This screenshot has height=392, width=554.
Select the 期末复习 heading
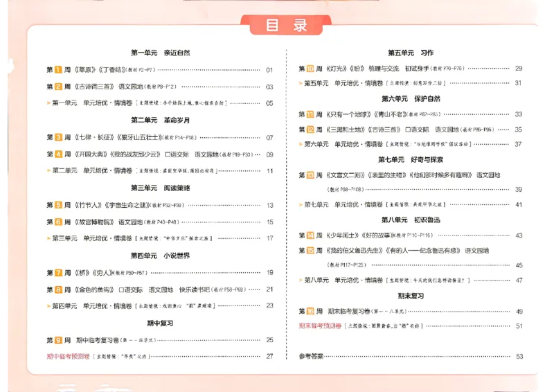point(411,296)
